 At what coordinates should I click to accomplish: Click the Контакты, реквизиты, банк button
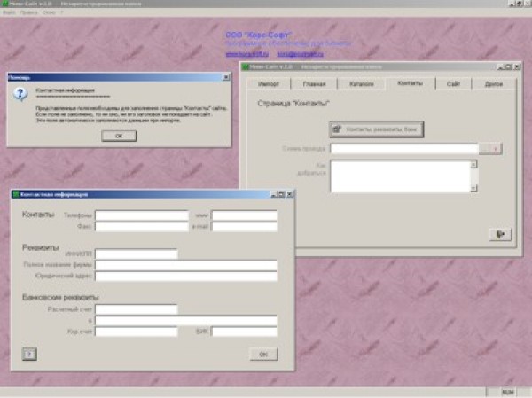click(x=377, y=129)
